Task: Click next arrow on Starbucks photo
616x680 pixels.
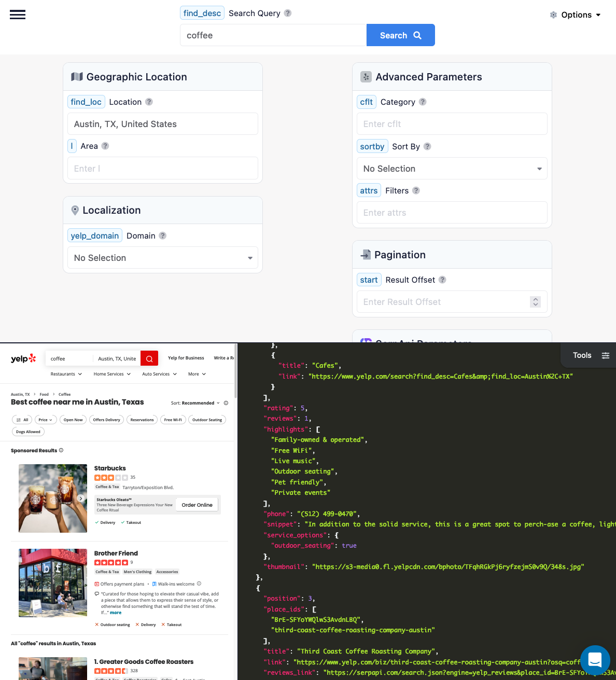Action: coord(81,498)
